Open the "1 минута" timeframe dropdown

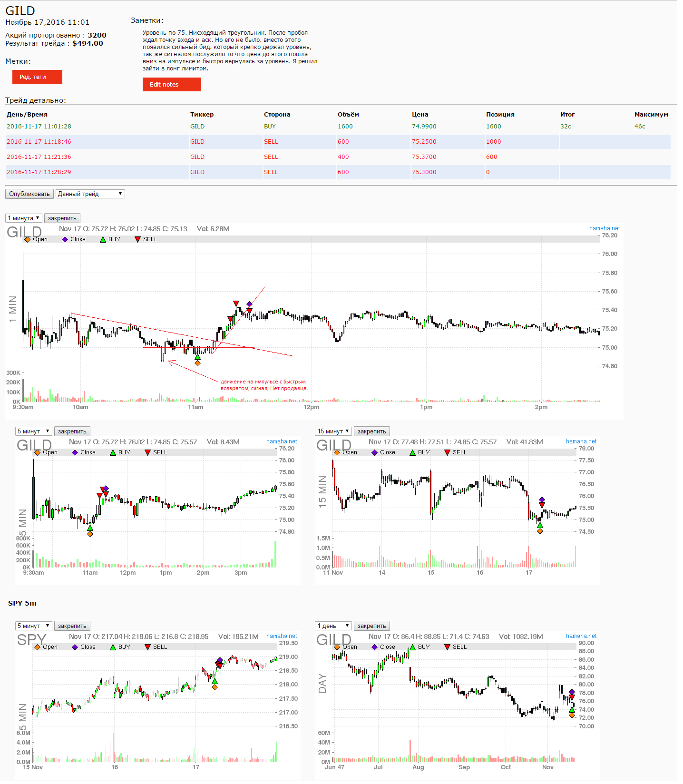(24, 218)
